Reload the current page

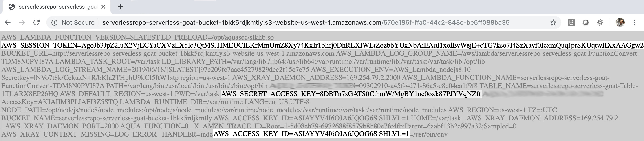(37, 22)
